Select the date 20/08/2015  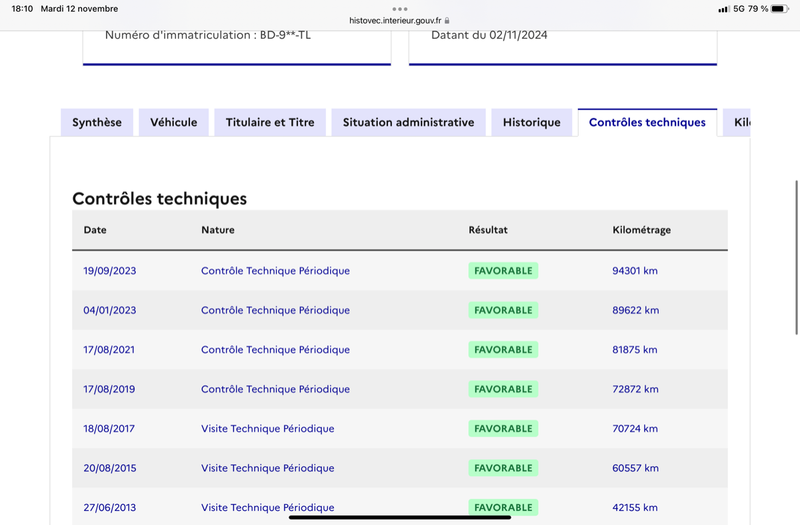[110, 468]
